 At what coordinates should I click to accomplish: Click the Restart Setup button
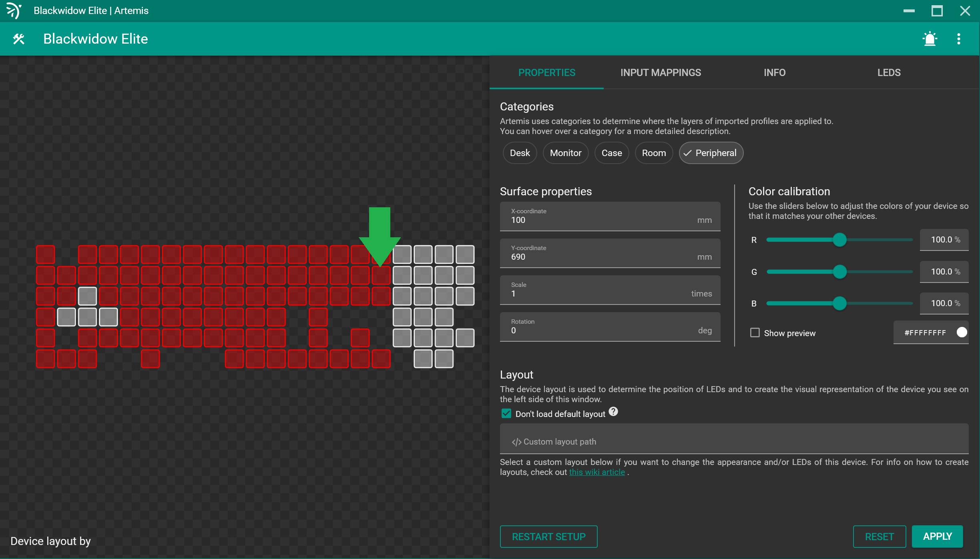[548, 536]
